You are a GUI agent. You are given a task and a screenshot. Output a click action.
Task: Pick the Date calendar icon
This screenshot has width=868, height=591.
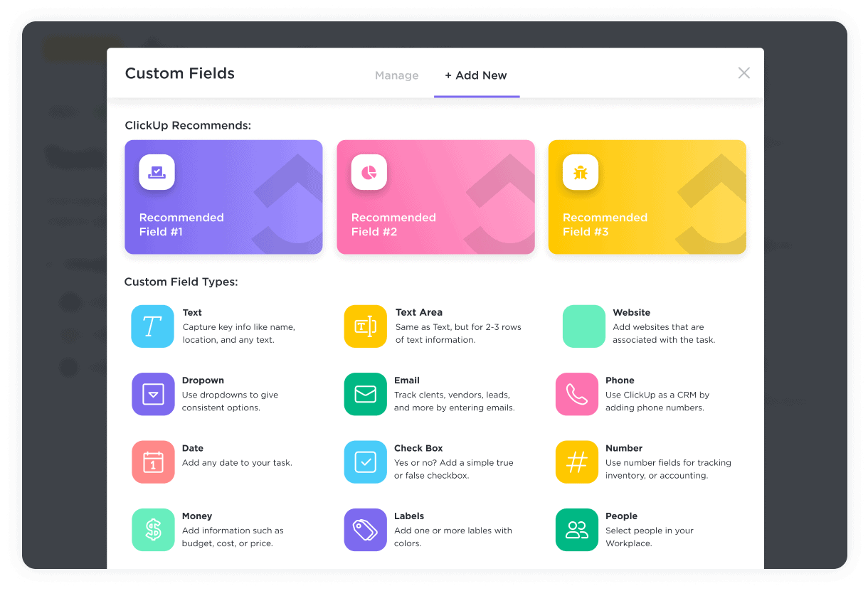(x=153, y=462)
